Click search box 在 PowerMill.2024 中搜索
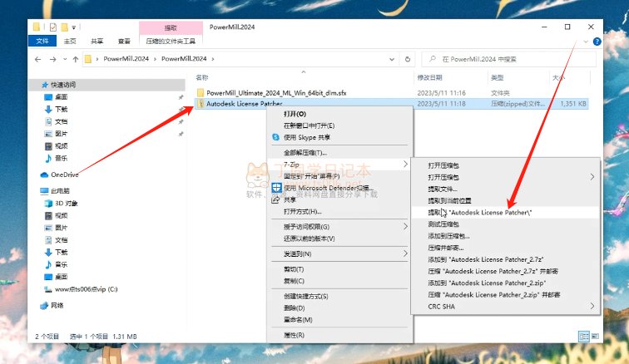The height and width of the screenshot is (364, 629). tap(509, 59)
